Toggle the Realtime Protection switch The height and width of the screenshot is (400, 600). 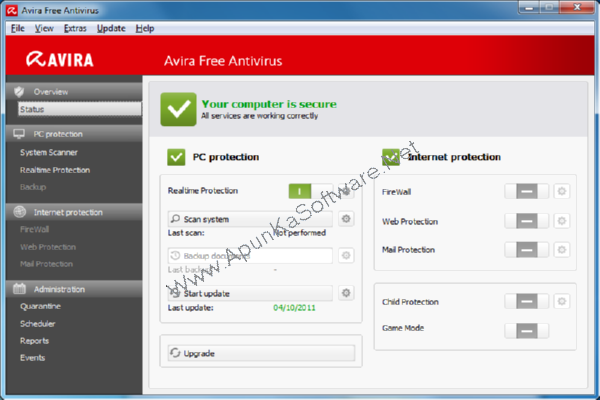pyautogui.click(x=311, y=191)
